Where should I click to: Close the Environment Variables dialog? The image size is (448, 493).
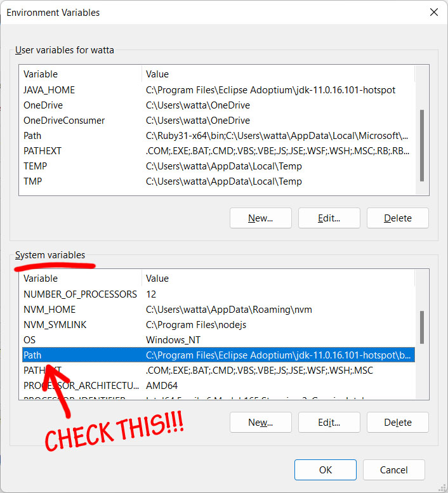click(433, 13)
